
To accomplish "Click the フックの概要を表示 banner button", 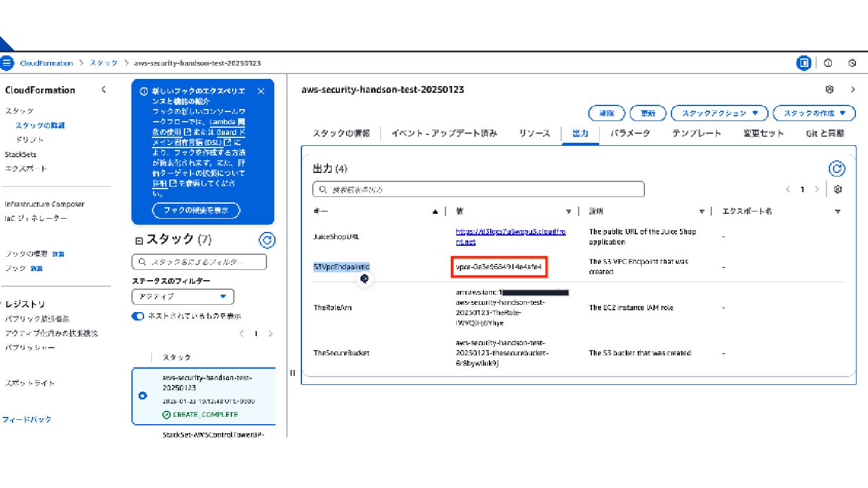I will tap(196, 210).
